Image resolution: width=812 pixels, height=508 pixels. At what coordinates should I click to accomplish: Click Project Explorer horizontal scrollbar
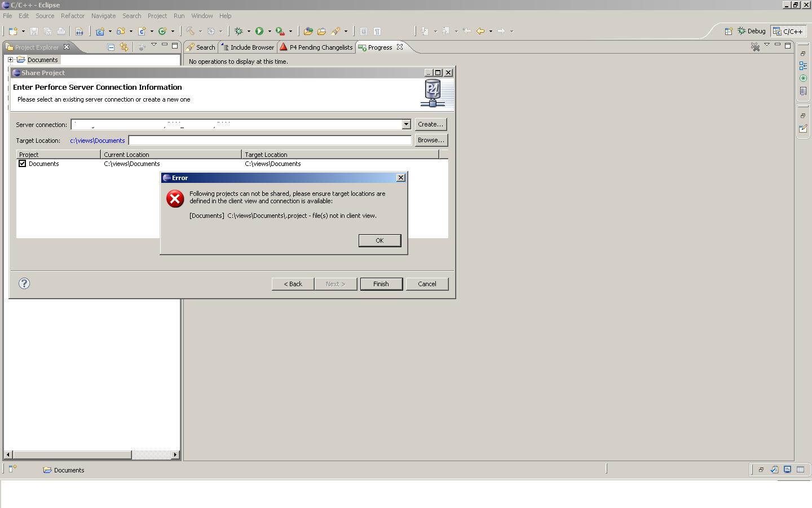92,454
